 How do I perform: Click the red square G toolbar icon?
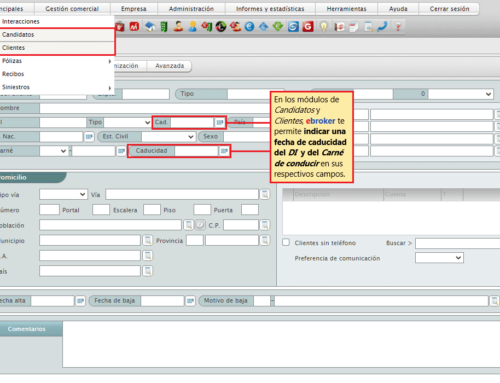tap(308, 27)
